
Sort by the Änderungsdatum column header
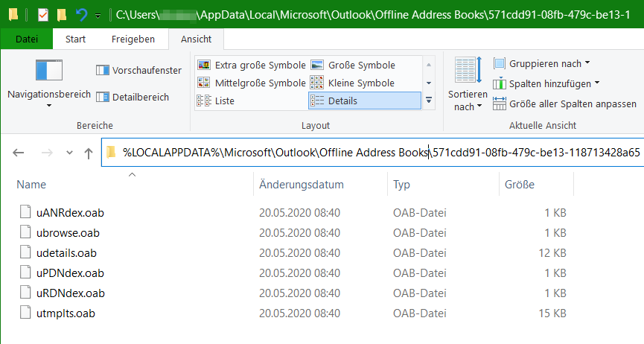(302, 184)
